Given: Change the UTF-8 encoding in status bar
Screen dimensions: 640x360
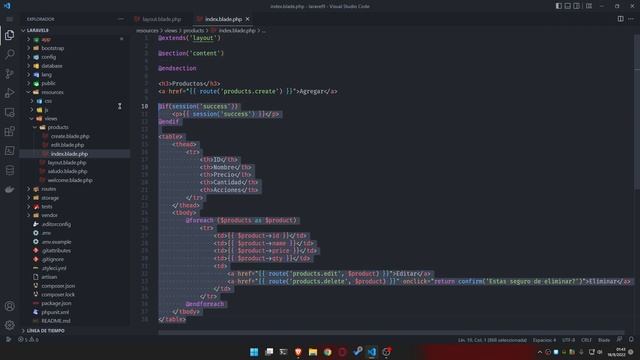Looking at the screenshot, I should click(568, 340).
